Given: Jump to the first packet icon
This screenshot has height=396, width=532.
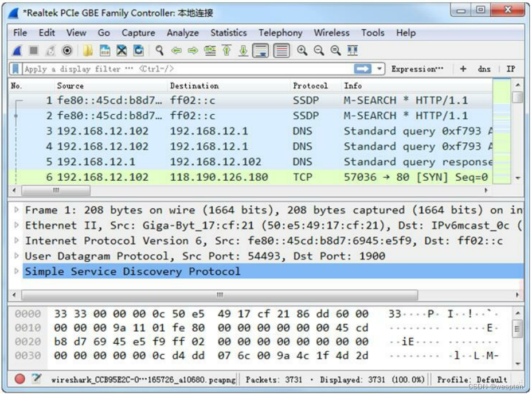Looking at the screenshot, I should 226,51.
